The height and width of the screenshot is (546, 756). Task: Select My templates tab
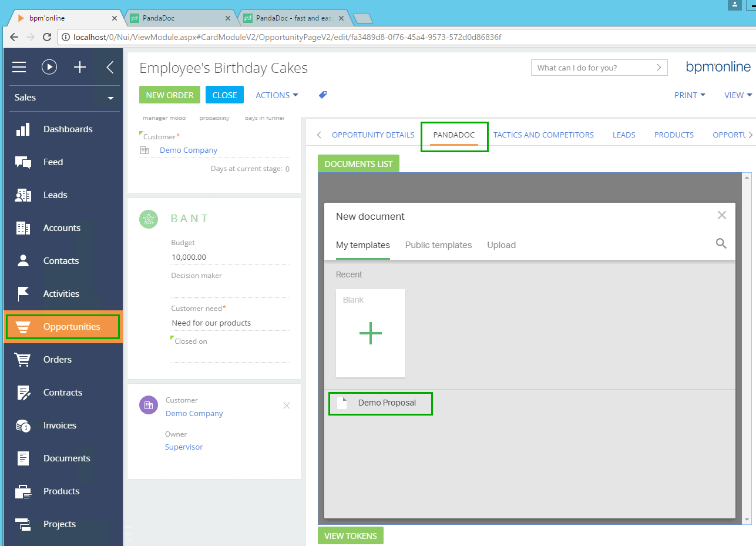[x=363, y=245]
